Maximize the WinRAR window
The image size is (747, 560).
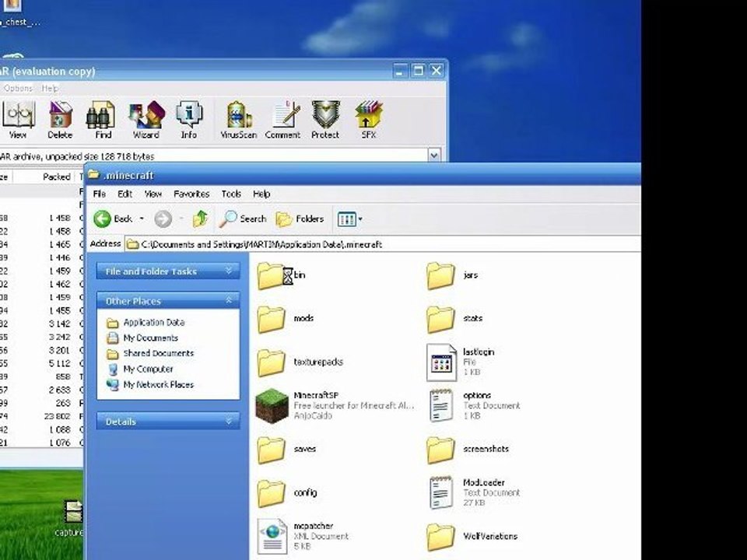[418, 71]
